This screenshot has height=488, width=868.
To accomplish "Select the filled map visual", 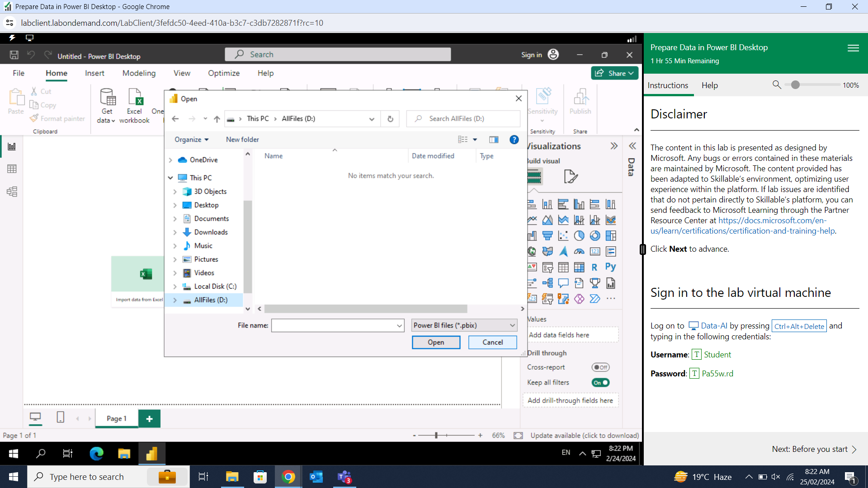I will [547, 251].
